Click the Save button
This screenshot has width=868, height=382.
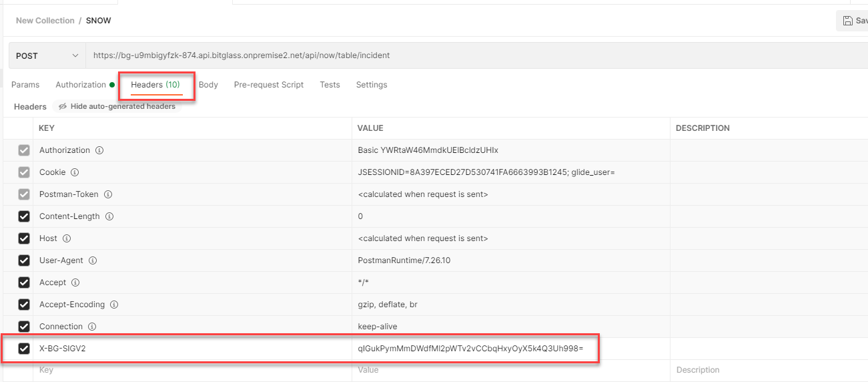[x=854, y=21]
